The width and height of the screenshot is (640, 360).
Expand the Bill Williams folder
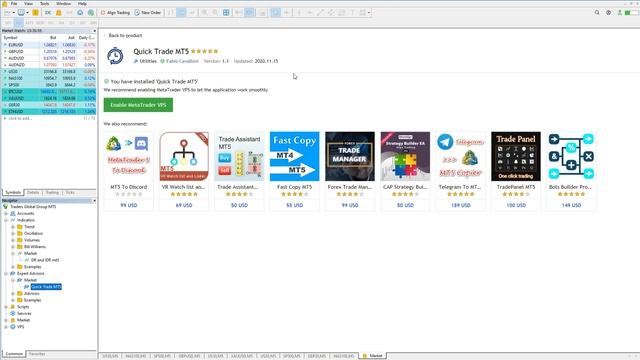click(x=13, y=247)
